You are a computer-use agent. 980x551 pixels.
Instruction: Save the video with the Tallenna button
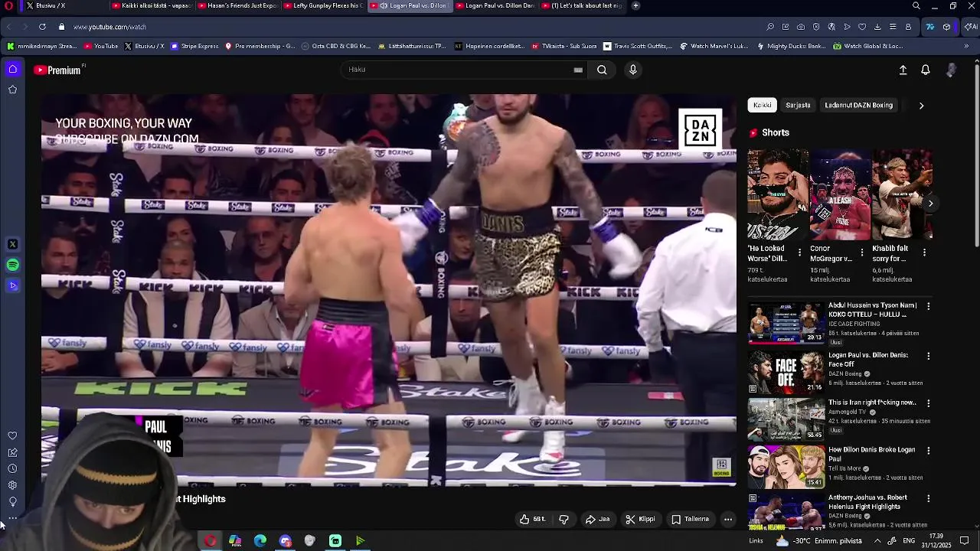(690, 520)
